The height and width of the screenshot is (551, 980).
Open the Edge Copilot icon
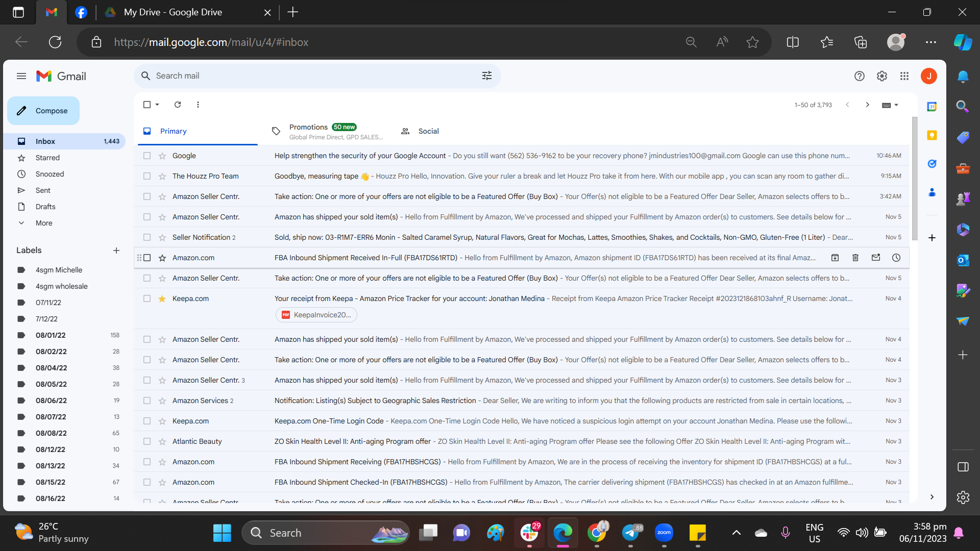[963, 42]
